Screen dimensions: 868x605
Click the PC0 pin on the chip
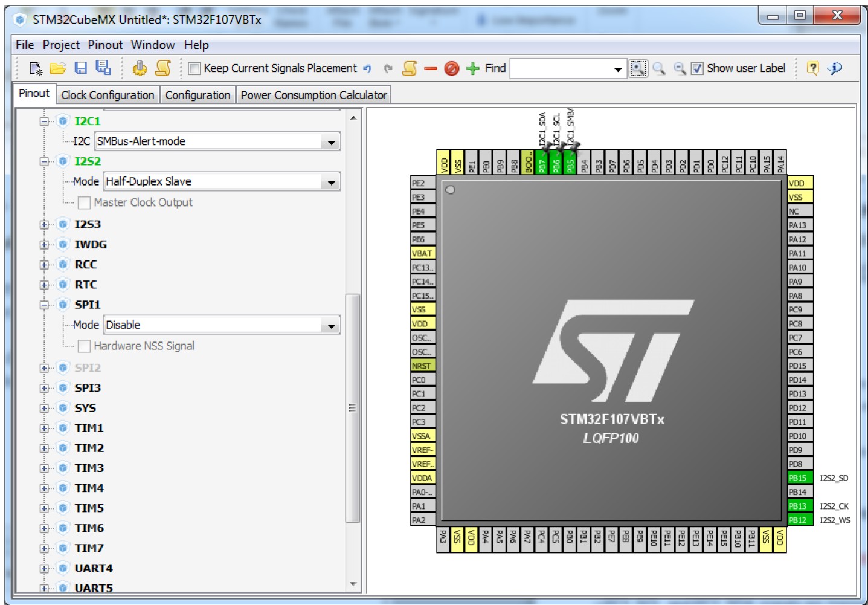point(423,380)
